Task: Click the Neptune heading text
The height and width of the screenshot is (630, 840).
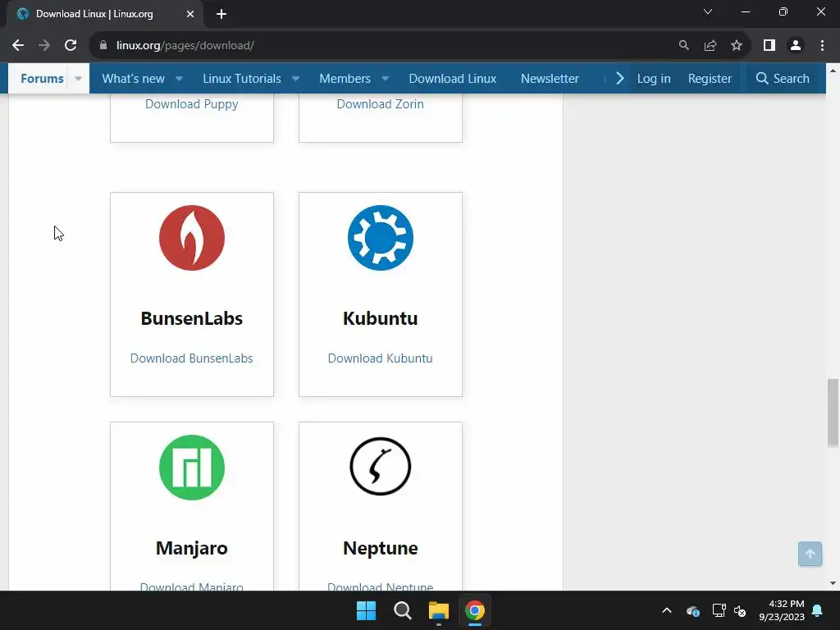Action: pos(381,548)
